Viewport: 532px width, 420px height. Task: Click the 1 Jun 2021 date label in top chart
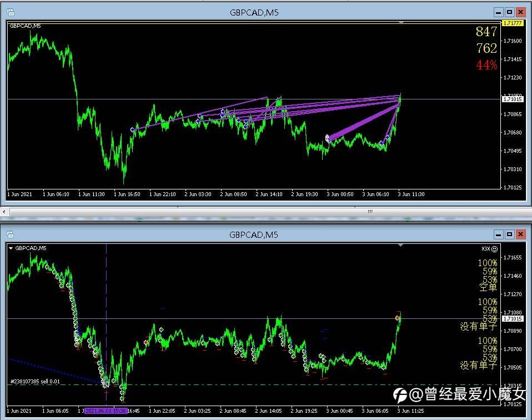tap(19, 194)
